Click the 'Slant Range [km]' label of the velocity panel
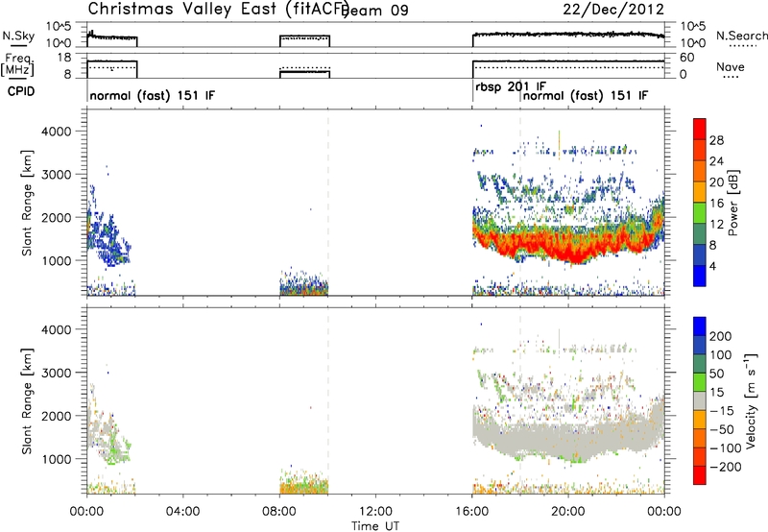The height and width of the screenshot is (532, 768). click(27, 400)
